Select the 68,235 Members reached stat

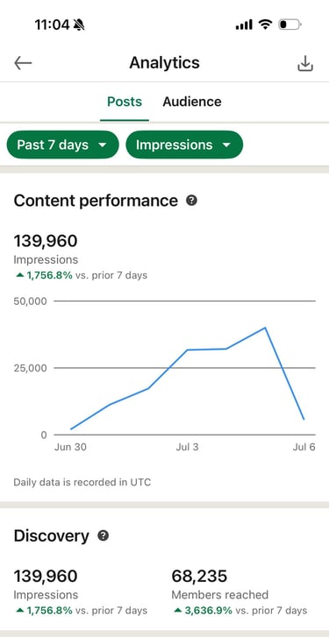tap(199, 576)
